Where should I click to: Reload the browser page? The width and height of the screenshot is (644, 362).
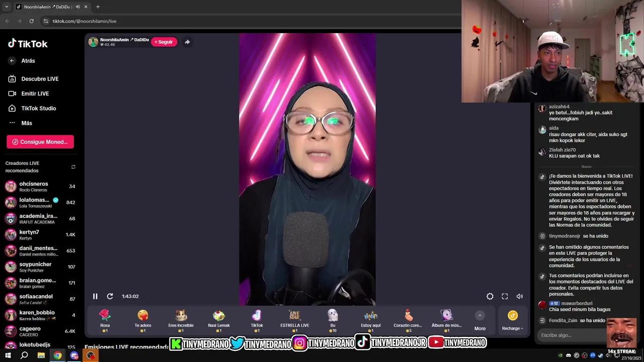point(31,21)
